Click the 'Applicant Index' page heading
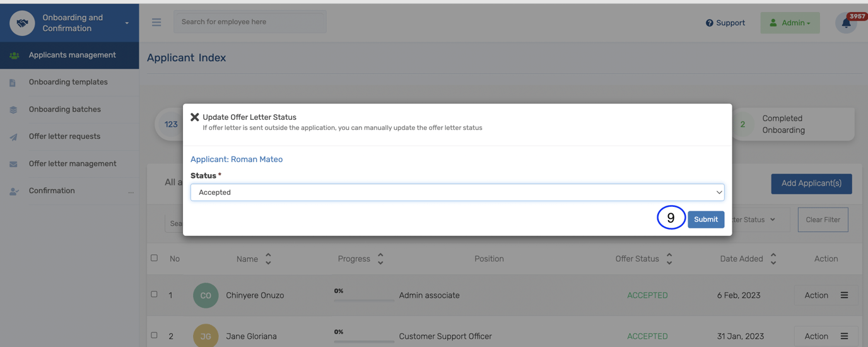The image size is (868, 347). [x=186, y=57]
